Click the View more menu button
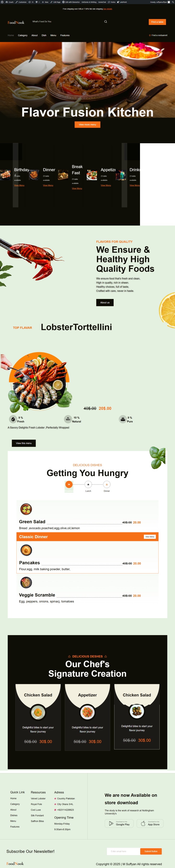Viewport: 175px width, 868px height. click(87, 125)
